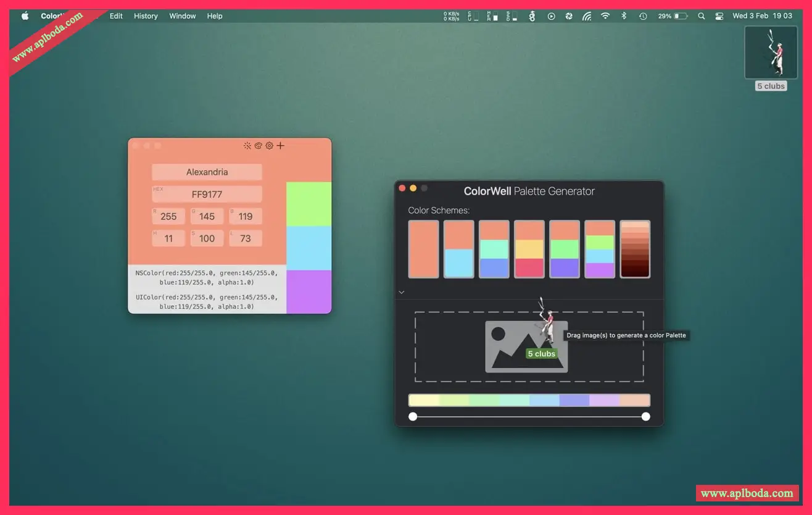812x515 pixels.
Task: Open the Bluetooth menu bar icon
Action: [x=624, y=16]
